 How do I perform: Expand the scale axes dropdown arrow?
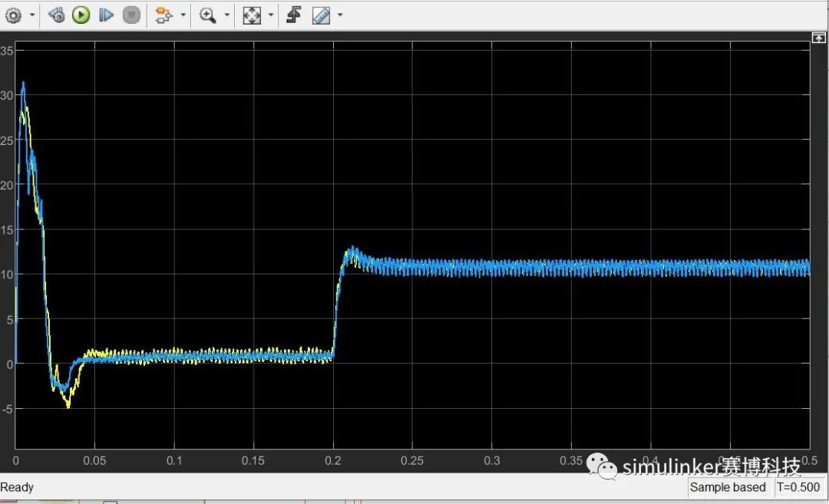click(271, 15)
